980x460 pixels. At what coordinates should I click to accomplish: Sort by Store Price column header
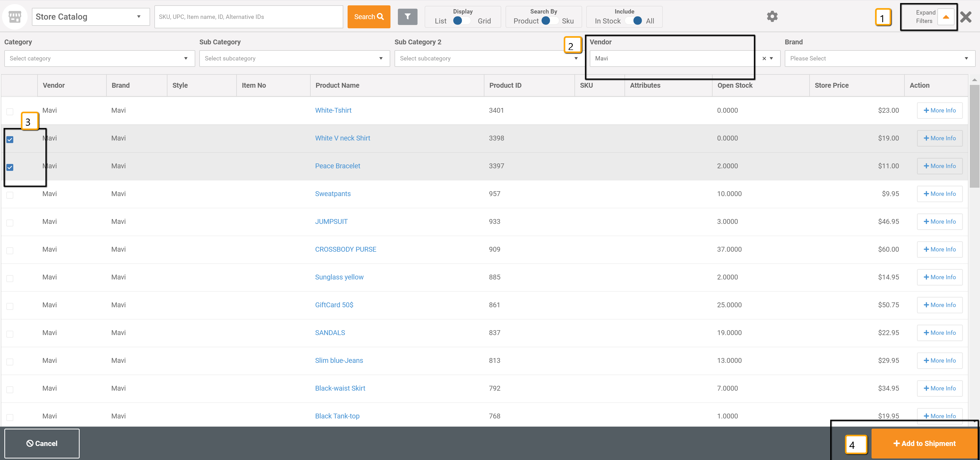tap(831, 85)
